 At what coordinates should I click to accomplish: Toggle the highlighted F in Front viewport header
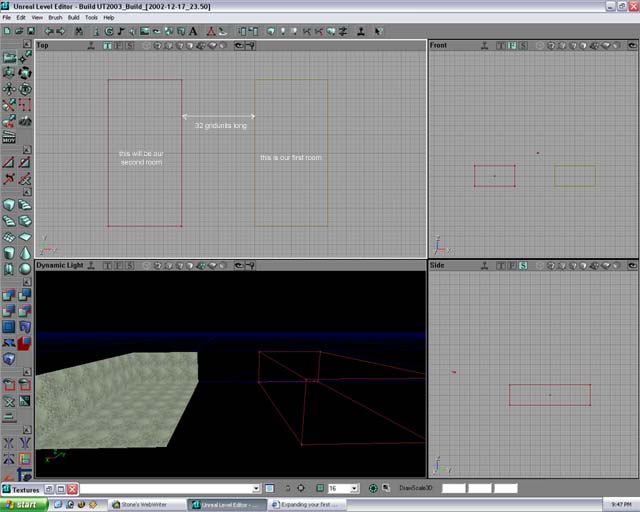coord(512,46)
